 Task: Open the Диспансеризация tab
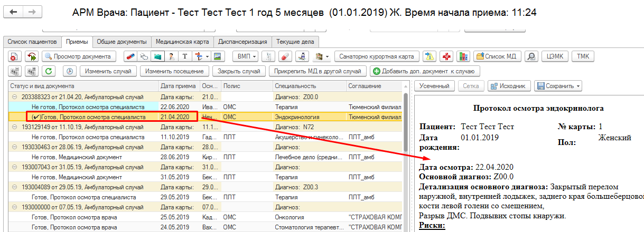tap(244, 41)
